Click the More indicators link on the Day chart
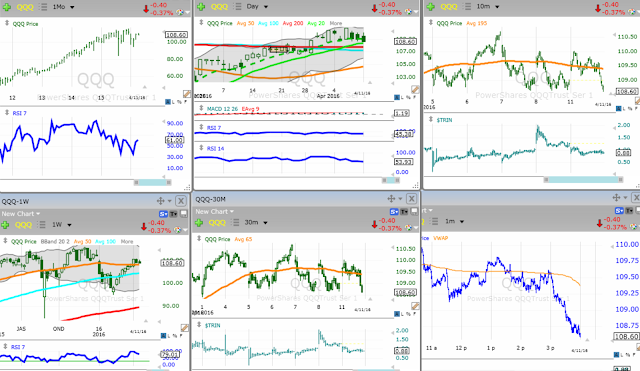640x371 pixels. coord(336,23)
